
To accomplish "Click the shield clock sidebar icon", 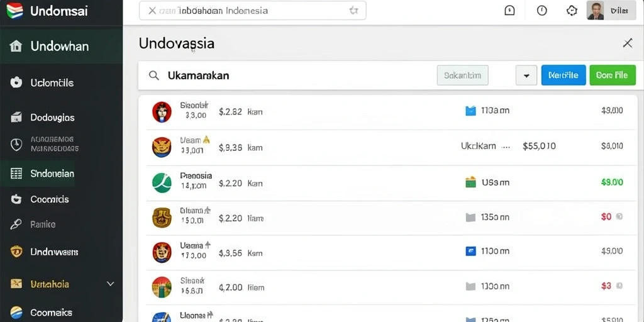I will pos(16,145).
